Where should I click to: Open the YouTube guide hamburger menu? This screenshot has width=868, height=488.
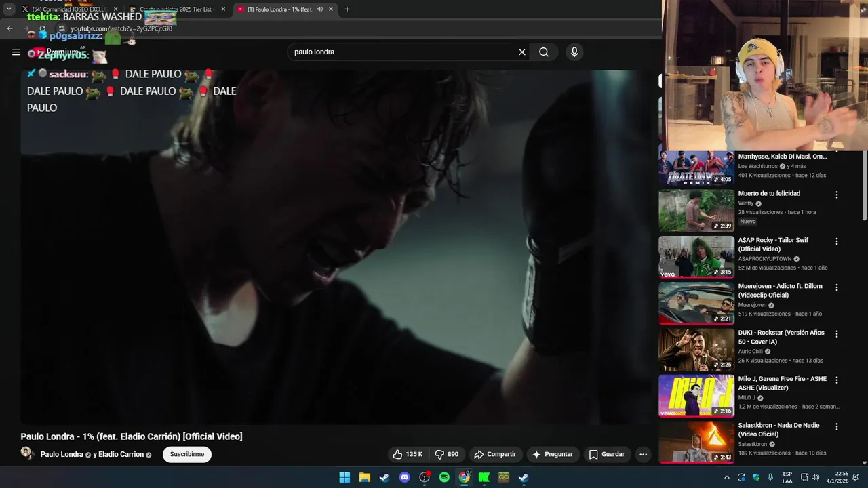(16, 52)
